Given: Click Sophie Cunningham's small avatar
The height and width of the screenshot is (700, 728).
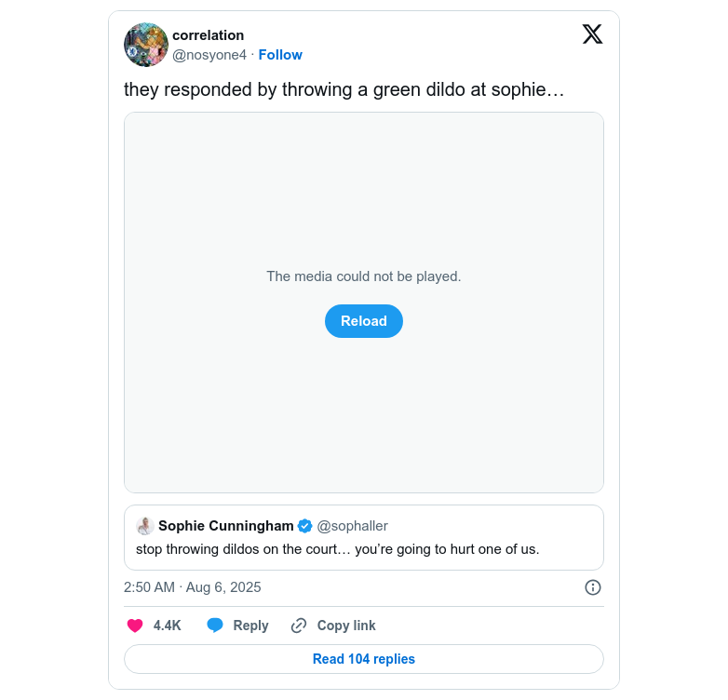Looking at the screenshot, I should [145, 526].
